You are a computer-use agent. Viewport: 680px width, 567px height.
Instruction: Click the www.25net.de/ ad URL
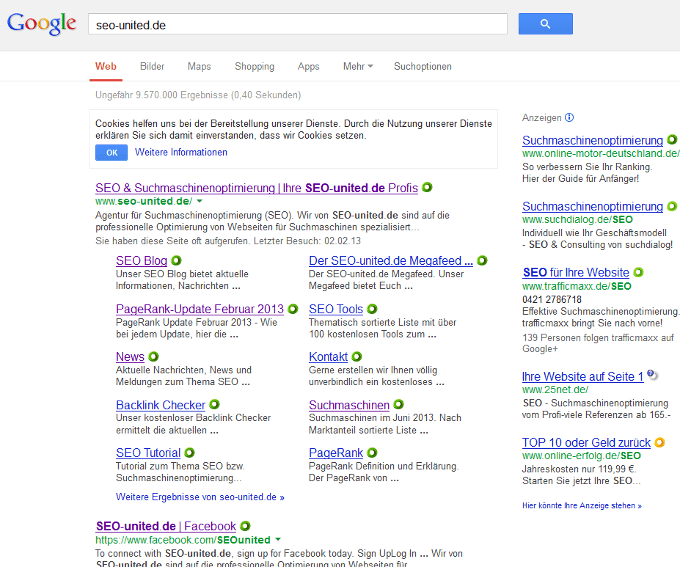(x=555, y=390)
